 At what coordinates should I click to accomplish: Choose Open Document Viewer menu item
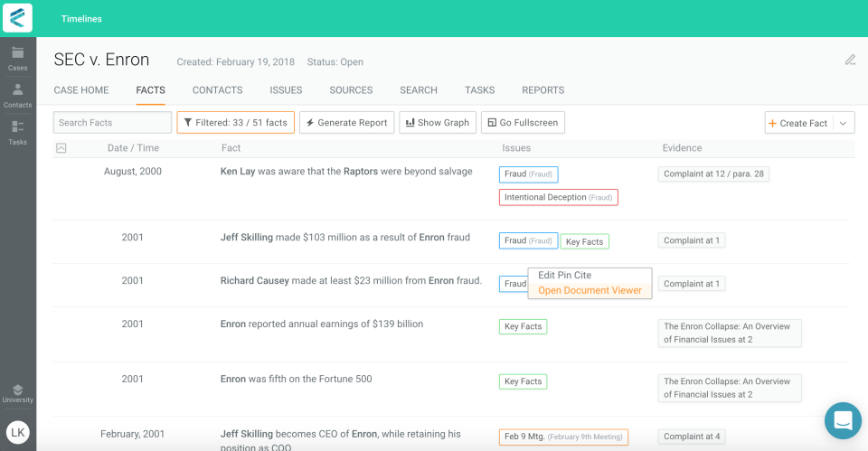point(590,290)
